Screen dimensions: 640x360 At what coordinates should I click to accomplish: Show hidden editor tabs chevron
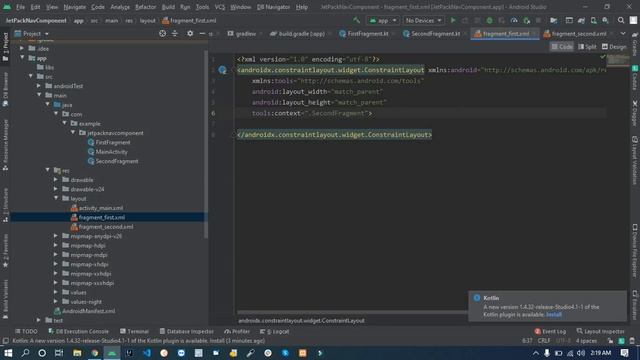[x=623, y=33]
